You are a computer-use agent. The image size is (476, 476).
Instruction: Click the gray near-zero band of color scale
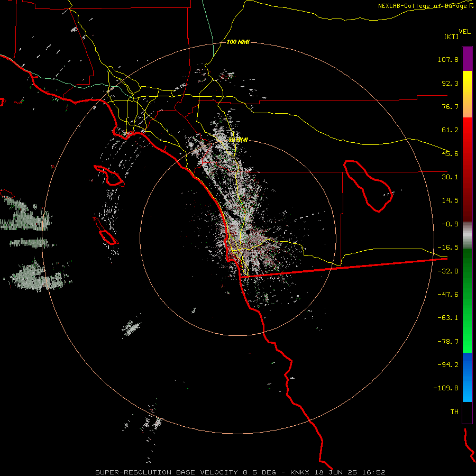(x=467, y=235)
